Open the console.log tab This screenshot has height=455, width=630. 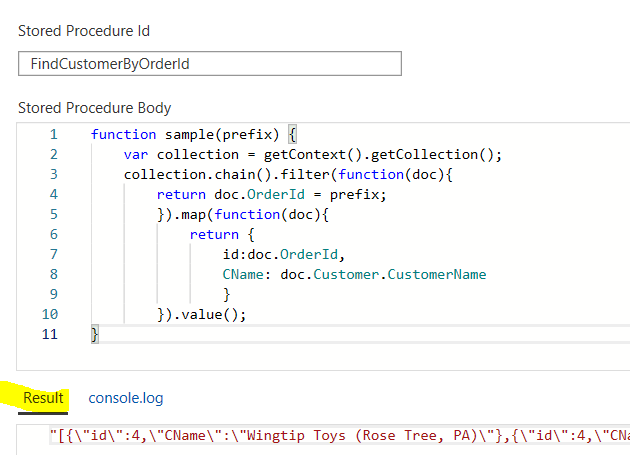(x=126, y=398)
